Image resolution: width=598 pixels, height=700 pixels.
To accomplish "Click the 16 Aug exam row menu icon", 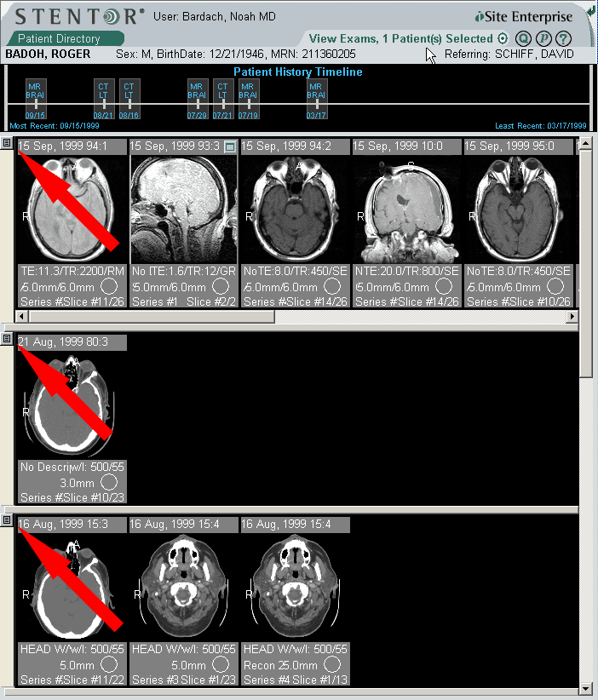I will click(x=7, y=519).
